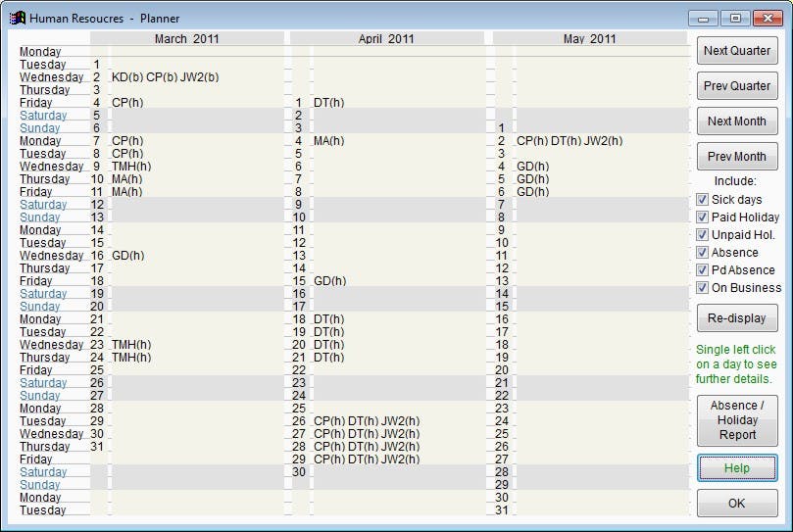Click the Next Quarter button
This screenshot has width=793, height=532.
click(x=737, y=51)
